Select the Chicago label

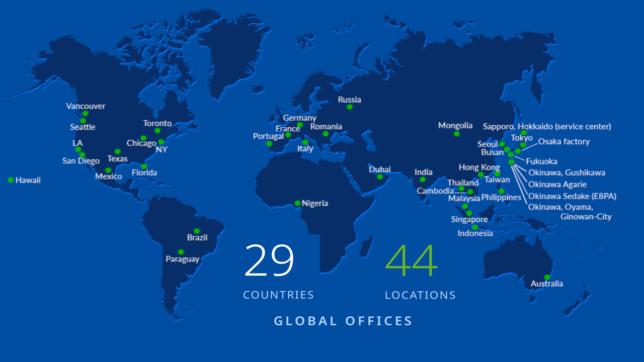(141, 143)
